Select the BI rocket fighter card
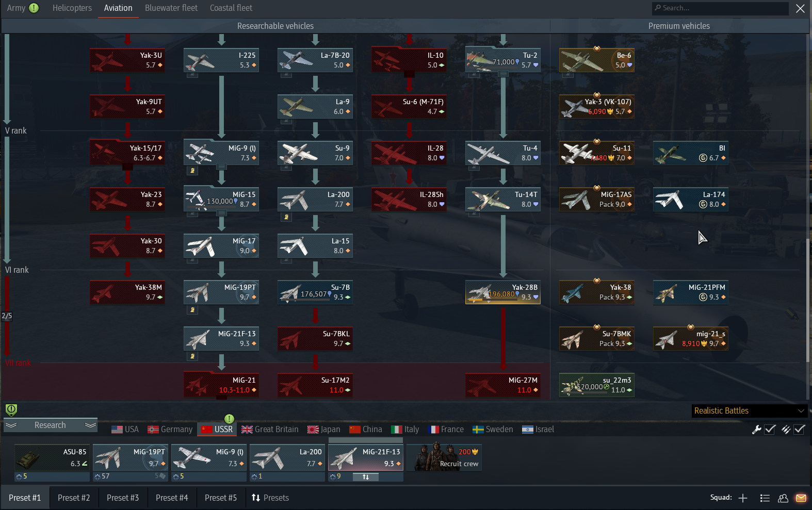This screenshot has height=510, width=812. tap(691, 153)
